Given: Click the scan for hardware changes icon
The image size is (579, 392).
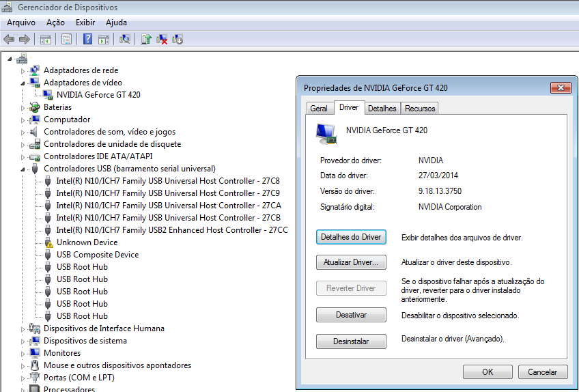Looking at the screenshot, I should [125, 39].
